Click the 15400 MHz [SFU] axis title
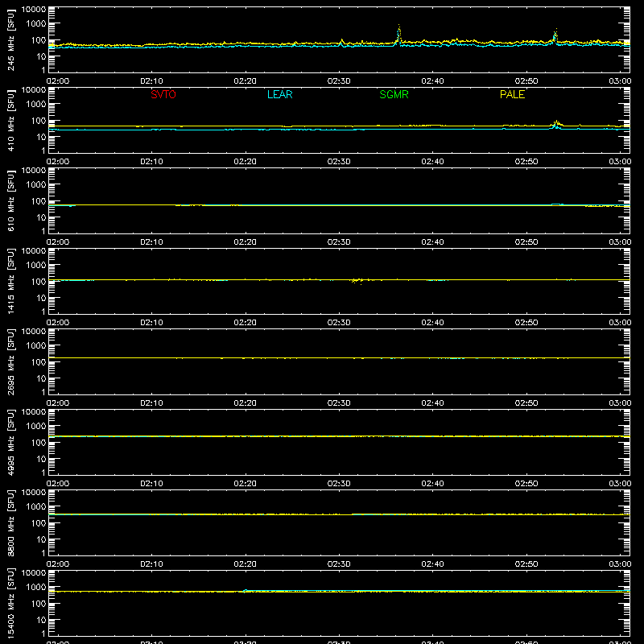Screen dimensions: 644x644 click(x=11, y=603)
